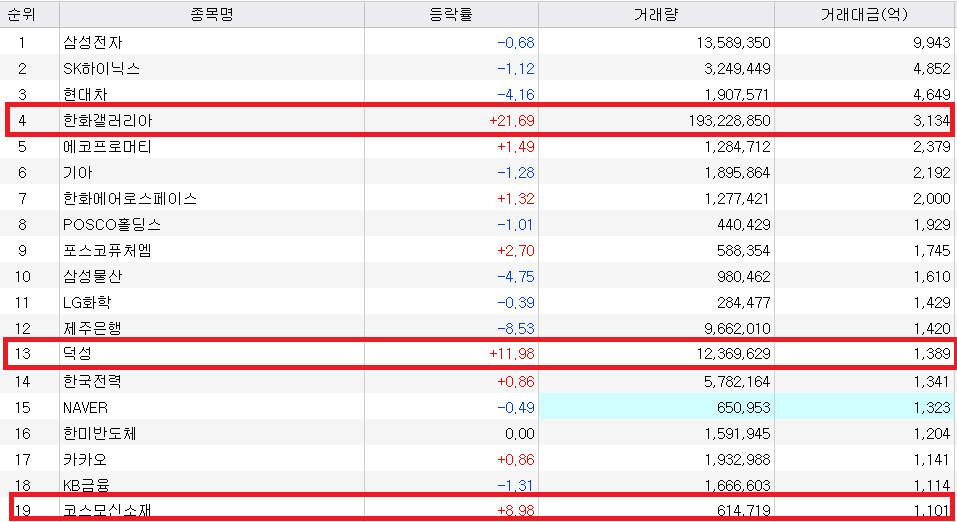Click trading value 1,204
Image resolution: width=957 pixels, height=522 pixels.
932,434
